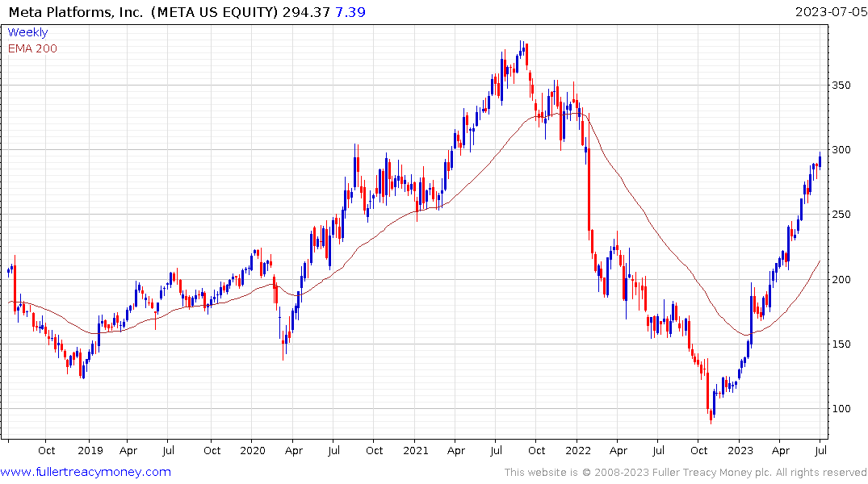The width and height of the screenshot is (868, 484).
Task: Click the 2020 year axis label
Action: 253,450
